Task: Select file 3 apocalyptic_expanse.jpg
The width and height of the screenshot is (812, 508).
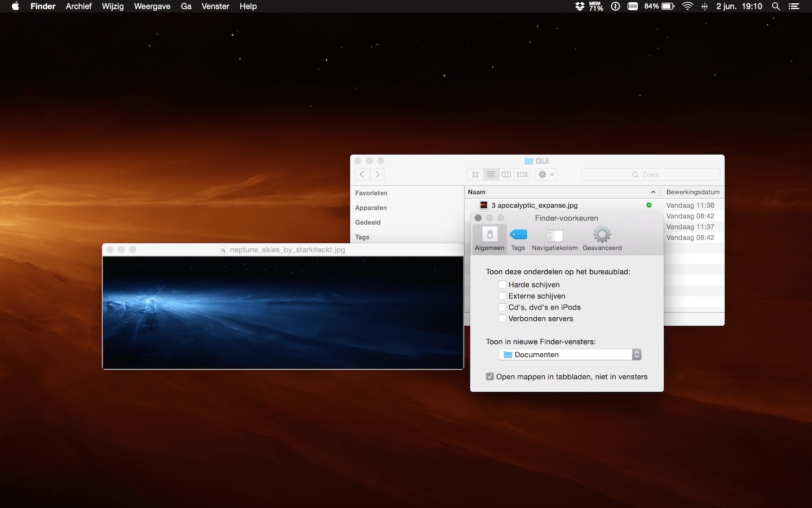Action: tap(535, 205)
